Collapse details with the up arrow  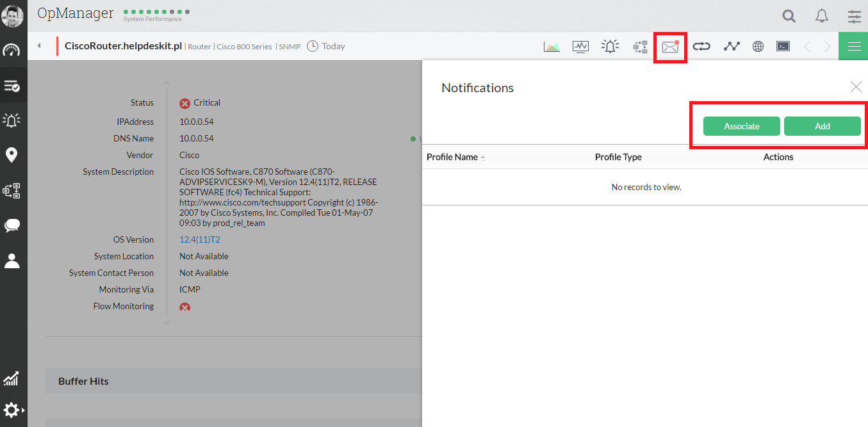click(167, 83)
